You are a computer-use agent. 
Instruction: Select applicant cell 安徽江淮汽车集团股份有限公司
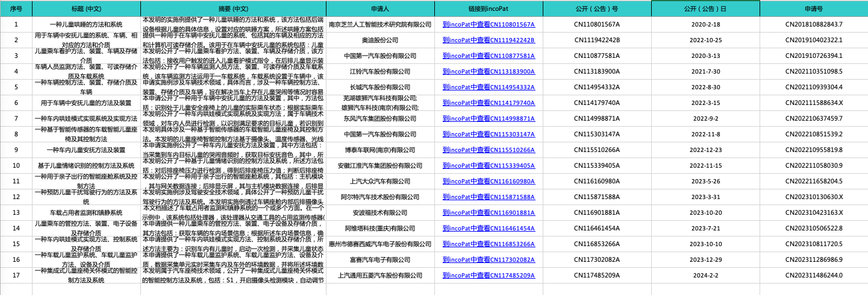pos(380,166)
